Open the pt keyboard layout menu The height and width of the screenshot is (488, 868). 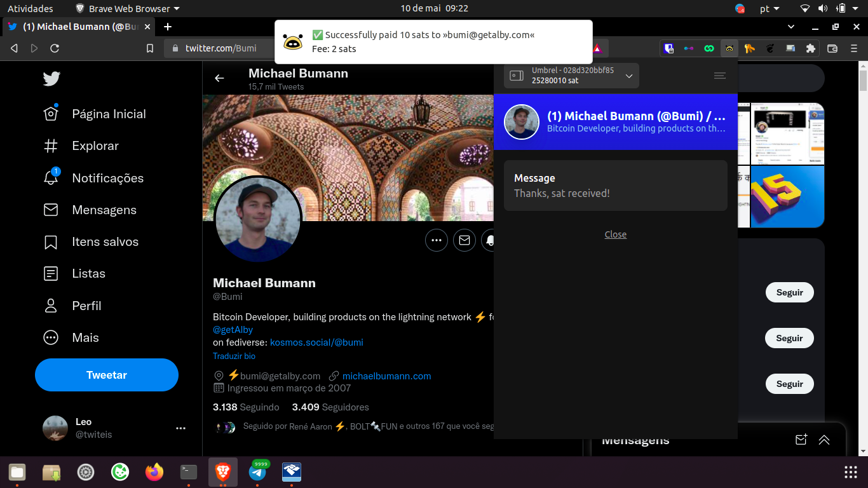[770, 9]
